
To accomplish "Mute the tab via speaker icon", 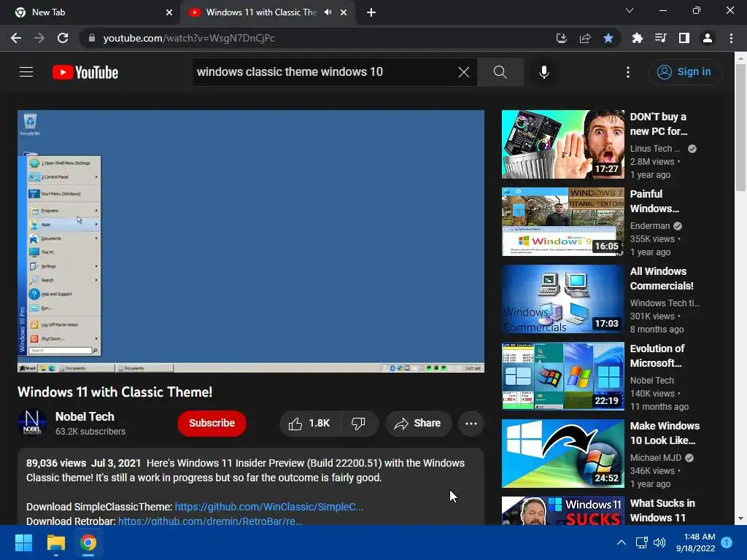I will click(x=328, y=12).
